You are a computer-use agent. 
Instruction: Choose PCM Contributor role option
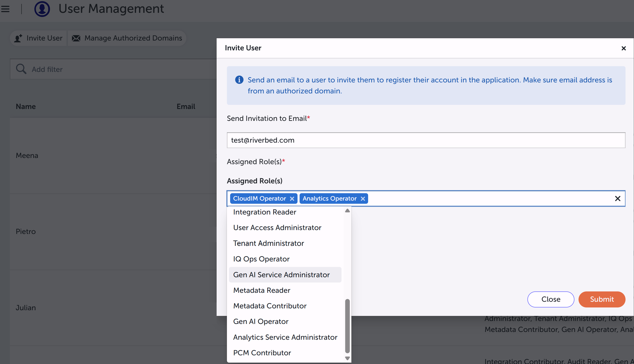285,353
